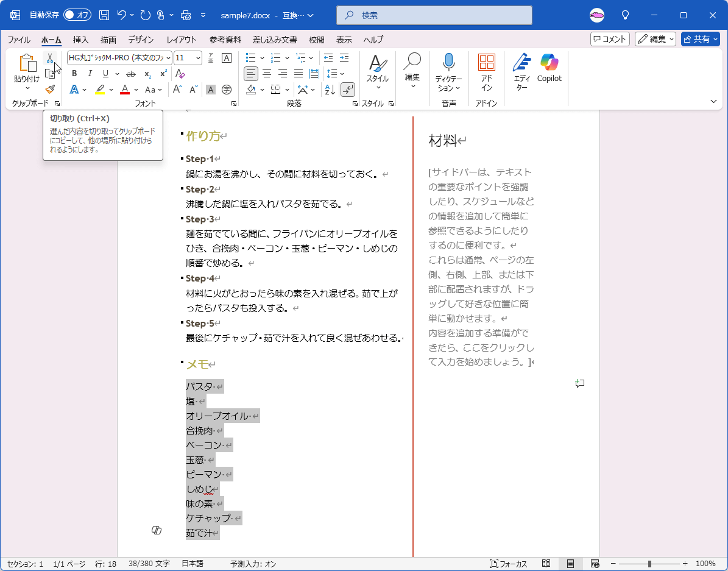This screenshot has height=571, width=728.
Task: Open the コメント comments button
Action: click(x=610, y=39)
